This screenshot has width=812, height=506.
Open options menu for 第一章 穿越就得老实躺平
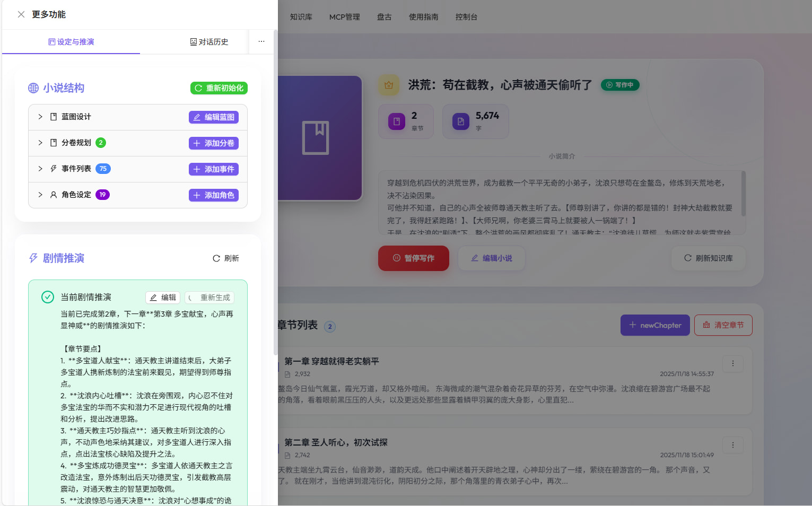[733, 364]
